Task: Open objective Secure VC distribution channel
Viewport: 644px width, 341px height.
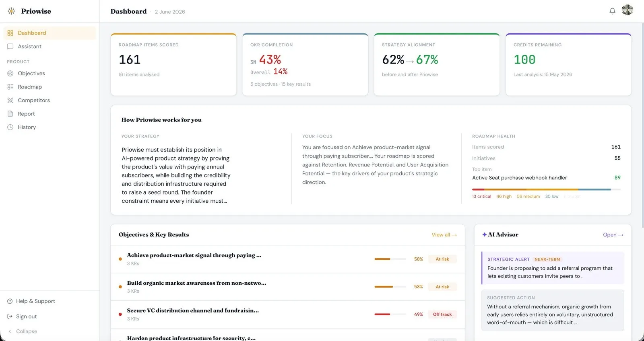Action: pyautogui.click(x=288, y=314)
